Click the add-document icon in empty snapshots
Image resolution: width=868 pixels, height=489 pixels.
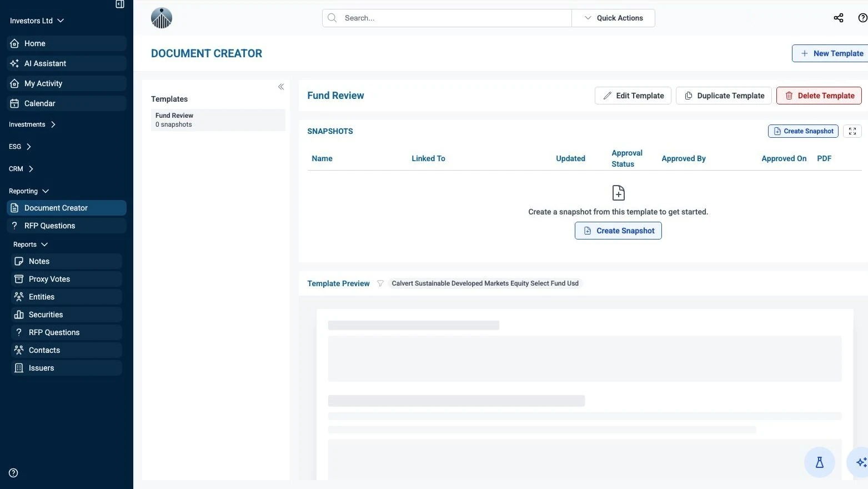pyautogui.click(x=618, y=193)
